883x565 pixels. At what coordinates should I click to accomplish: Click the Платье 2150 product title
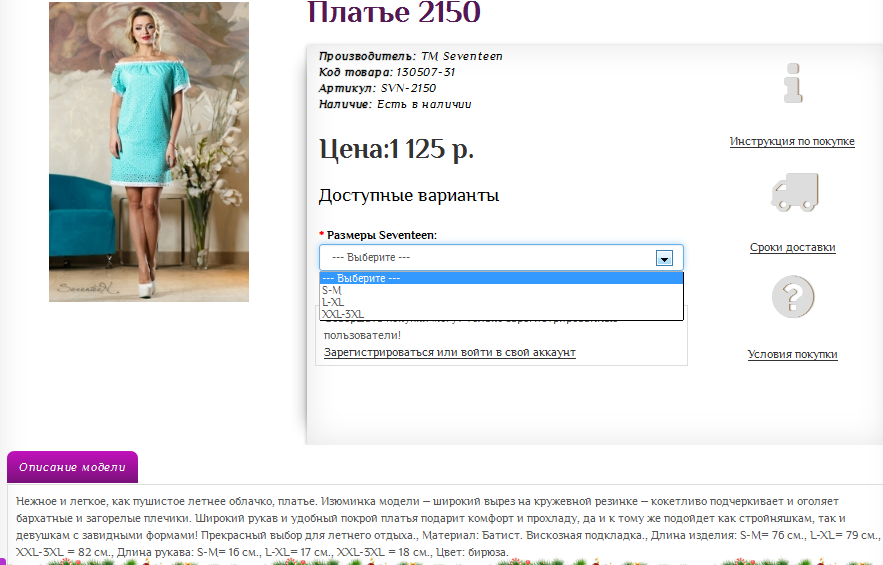(x=394, y=12)
